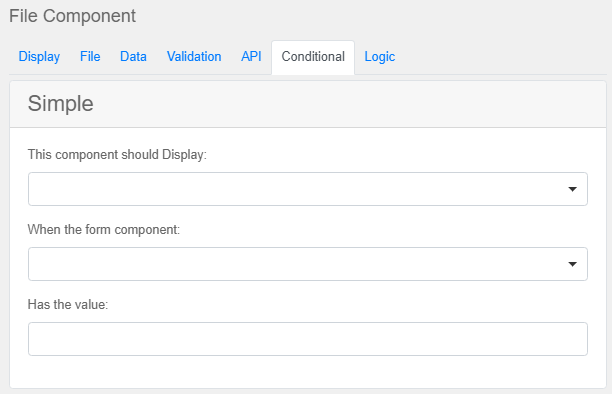Viewport: 612px width, 394px height.
Task: Click the Conditional tab
Action: click(x=313, y=57)
